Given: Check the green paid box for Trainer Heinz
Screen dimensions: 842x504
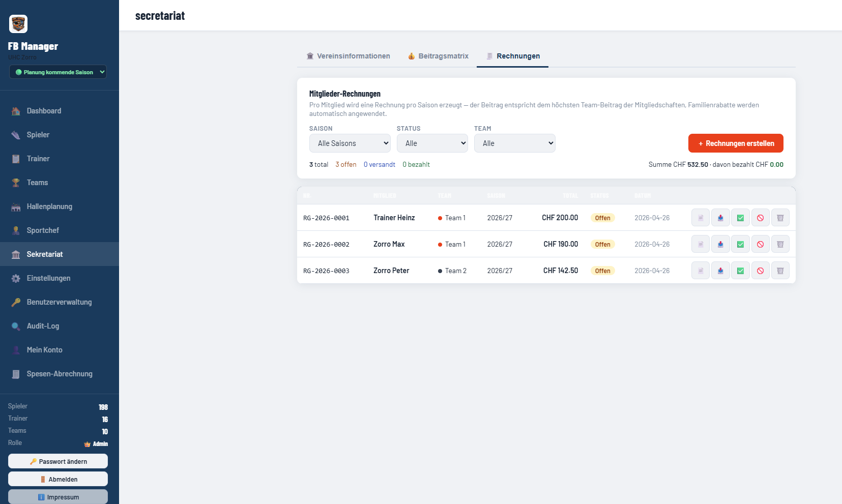Looking at the screenshot, I should (740, 218).
